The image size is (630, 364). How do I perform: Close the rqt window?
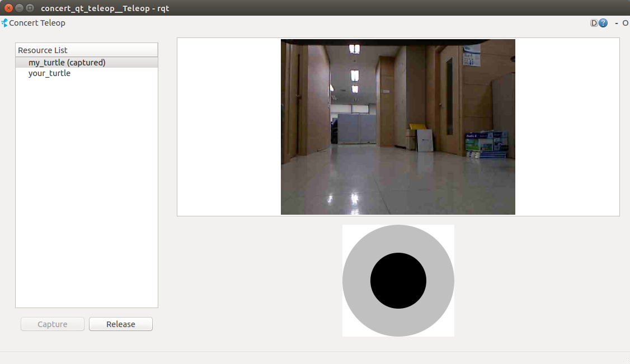(8, 8)
